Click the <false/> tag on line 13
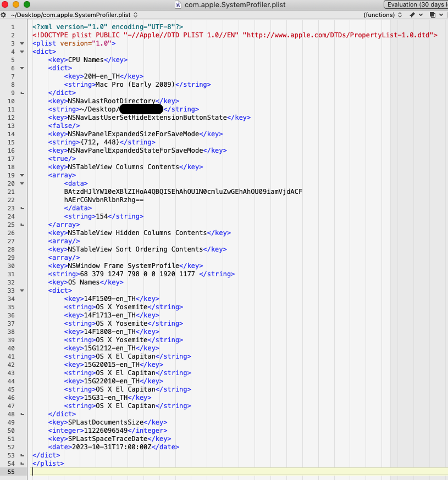 pos(64,126)
